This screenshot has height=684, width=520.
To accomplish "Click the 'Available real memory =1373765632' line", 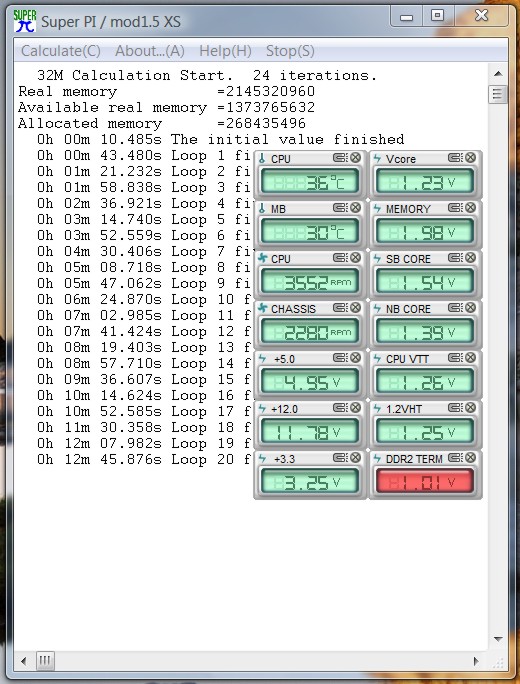I will [167, 107].
